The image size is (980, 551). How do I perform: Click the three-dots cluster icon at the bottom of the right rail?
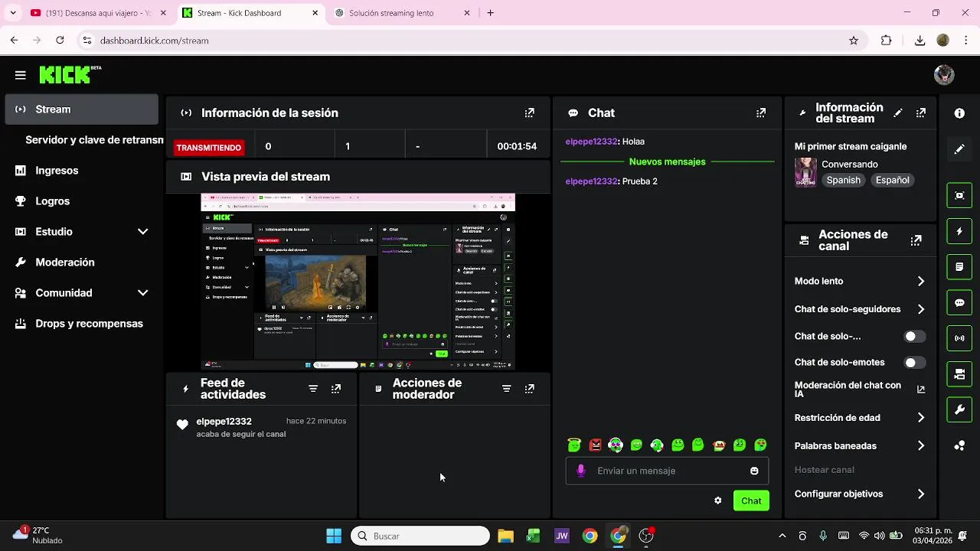[959, 446]
